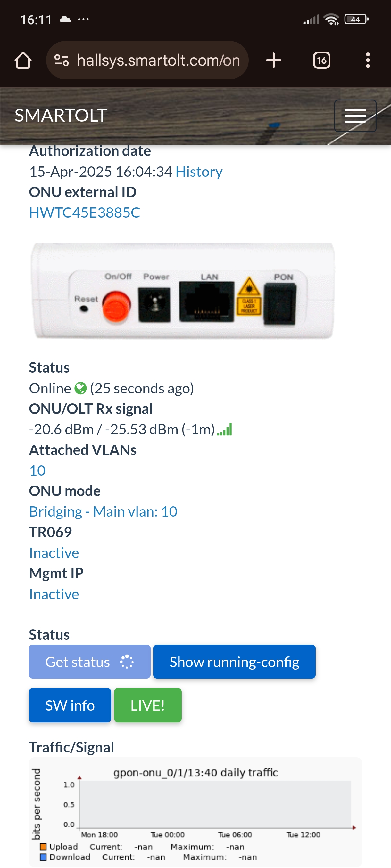Change ONU mode Bridging - Main vlan: 10
The image size is (391, 868).
pos(103,511)
